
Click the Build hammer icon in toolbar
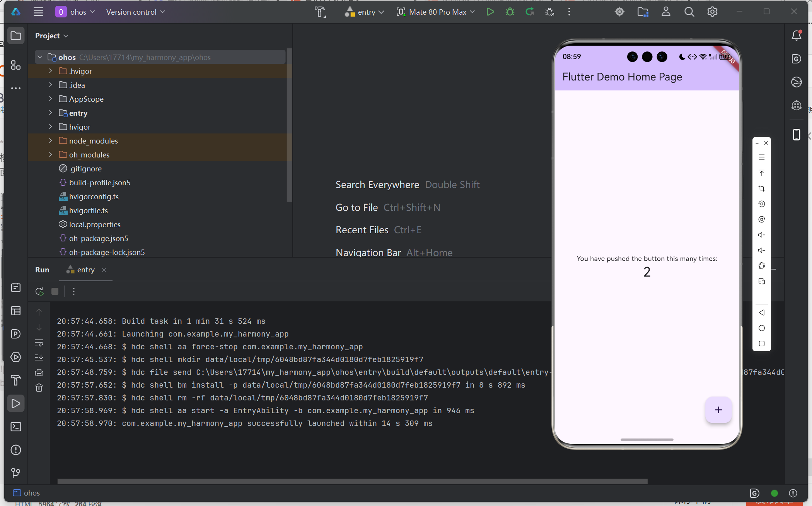(320, 12)
